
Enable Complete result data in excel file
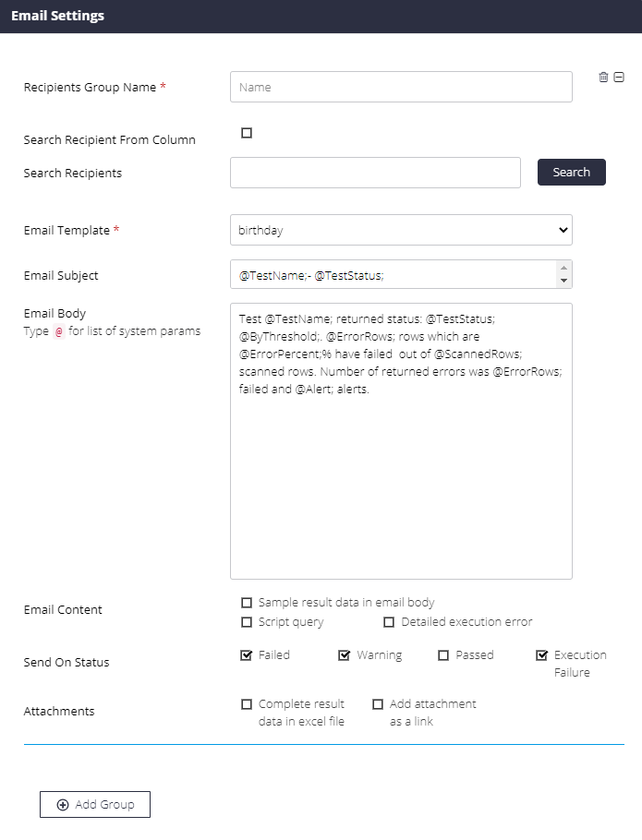pyautogui.click(x=247, y=704)
